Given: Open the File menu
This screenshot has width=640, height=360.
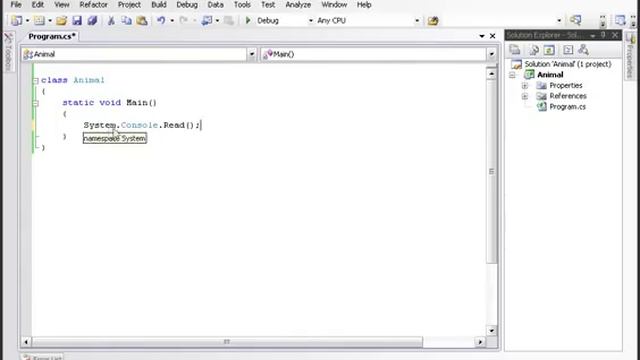Looking at the screenshot, I should 16,5.
